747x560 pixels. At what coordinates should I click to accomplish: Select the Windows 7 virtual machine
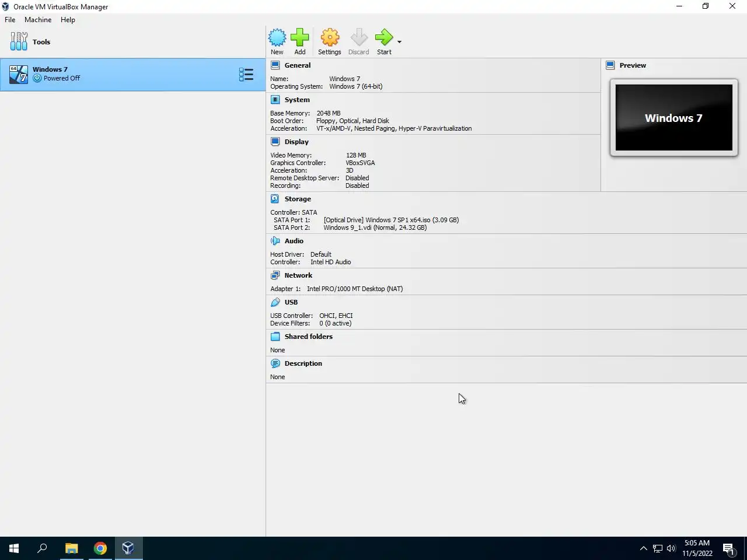(x=132, y=74)
